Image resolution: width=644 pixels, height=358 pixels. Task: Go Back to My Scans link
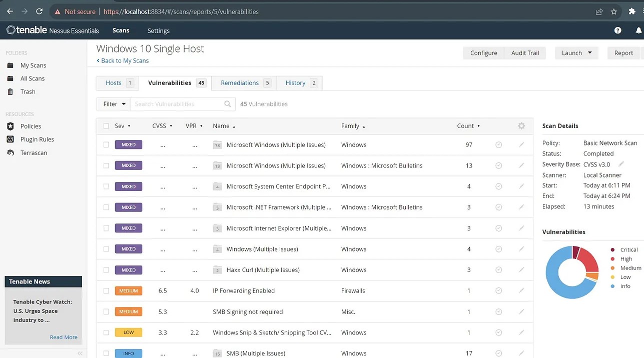123,60
